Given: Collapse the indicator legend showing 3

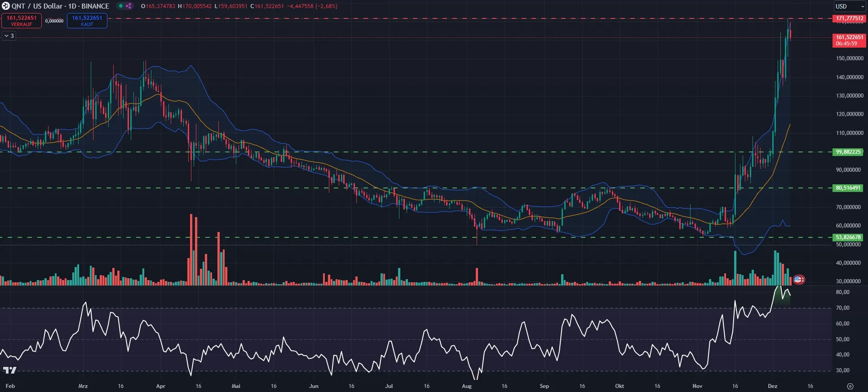Looking at the screenshot, I should (9, 36).
